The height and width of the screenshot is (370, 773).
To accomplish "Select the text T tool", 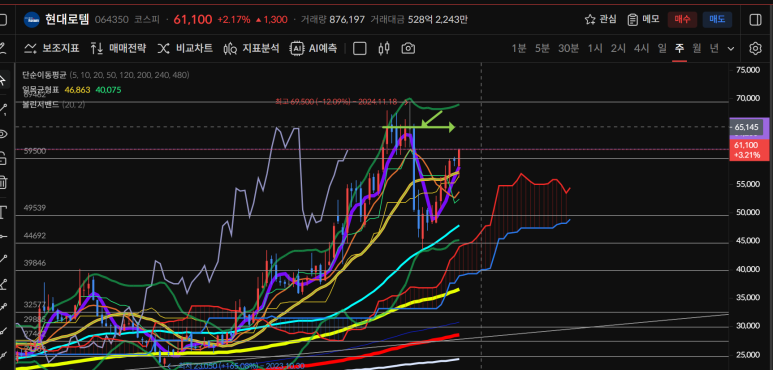I will [3, 212].
